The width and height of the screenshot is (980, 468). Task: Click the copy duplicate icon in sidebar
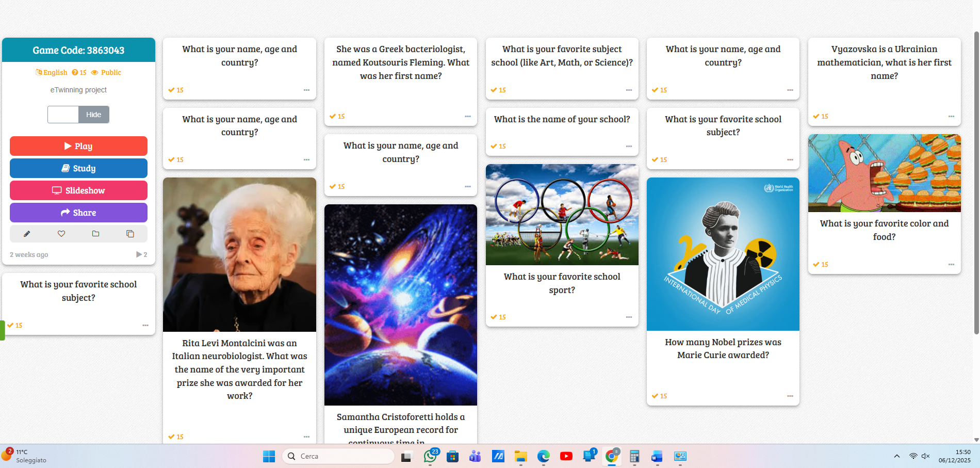pos(130,234)
